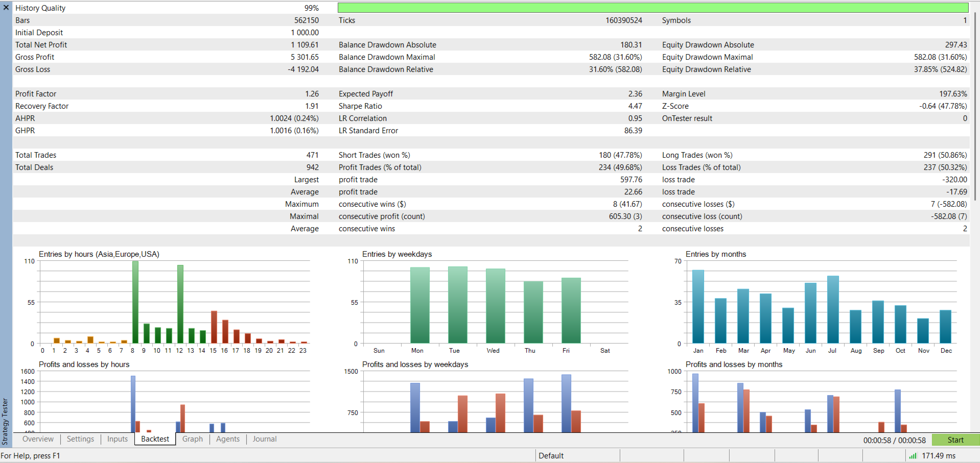980x463 pixels.
Task: Click the Strategy Tester vertical label
Action: pyautogui.click(x=5, y=422)
